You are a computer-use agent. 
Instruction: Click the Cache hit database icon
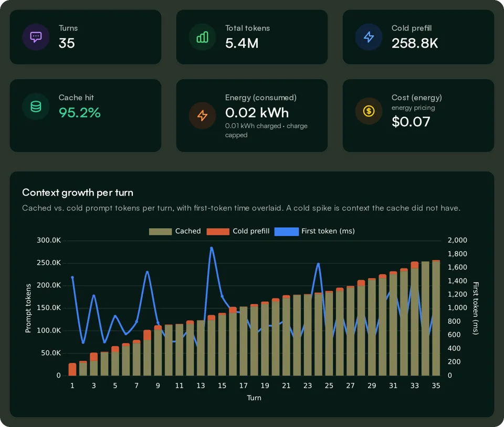click(x=36, y=106)
